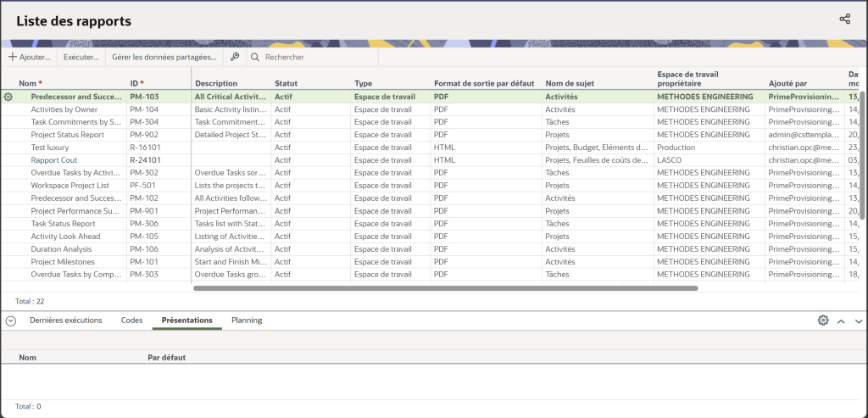Viewport: 868px width, 418px height.
Task: Click the table's vertical scrollbar
Action: click(x=862, y=153)
